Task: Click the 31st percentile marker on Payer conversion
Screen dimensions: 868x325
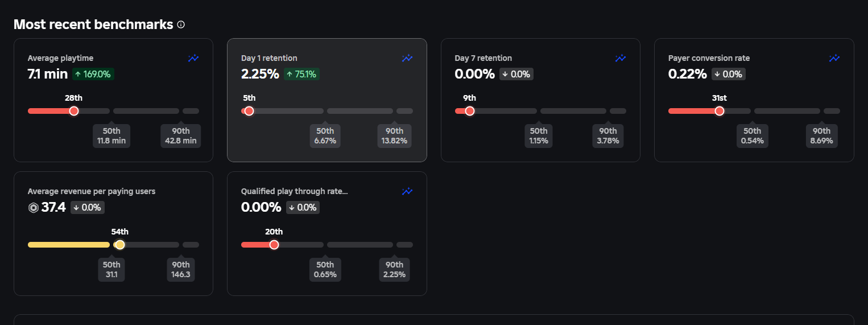Action: click(720, 111)
